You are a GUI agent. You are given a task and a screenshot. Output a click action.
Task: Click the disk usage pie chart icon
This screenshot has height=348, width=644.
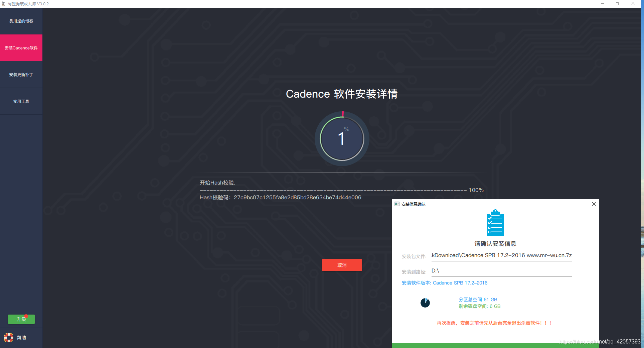(425, 303)
